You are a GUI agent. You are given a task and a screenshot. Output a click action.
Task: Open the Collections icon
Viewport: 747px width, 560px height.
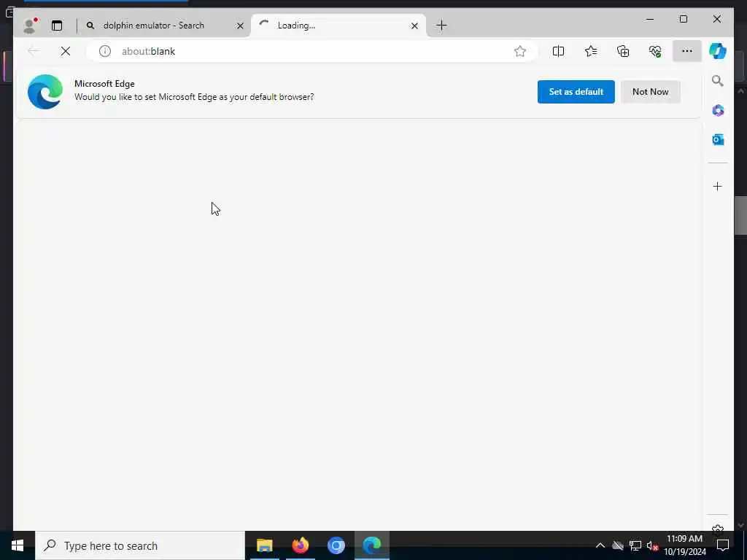click(x=623, y=51)
